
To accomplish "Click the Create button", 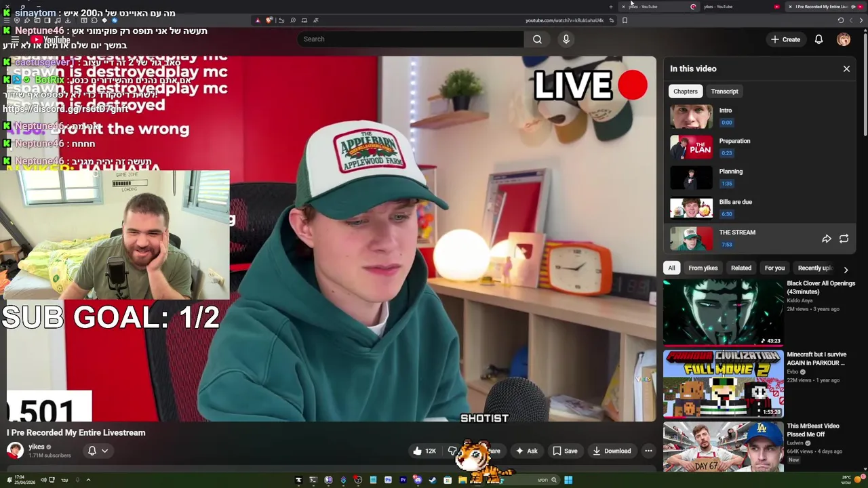I will pyautogui.click(x=785, y=39).
